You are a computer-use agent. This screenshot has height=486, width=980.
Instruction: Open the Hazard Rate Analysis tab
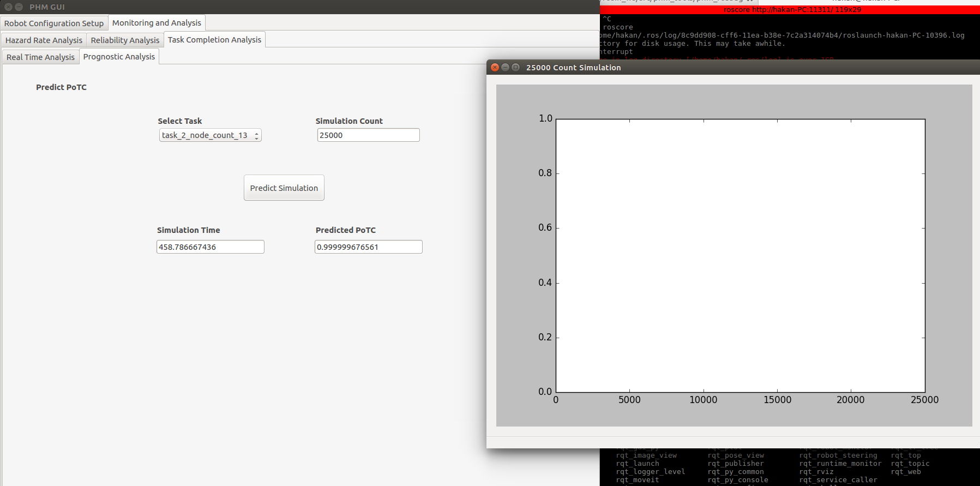(44, 40)
